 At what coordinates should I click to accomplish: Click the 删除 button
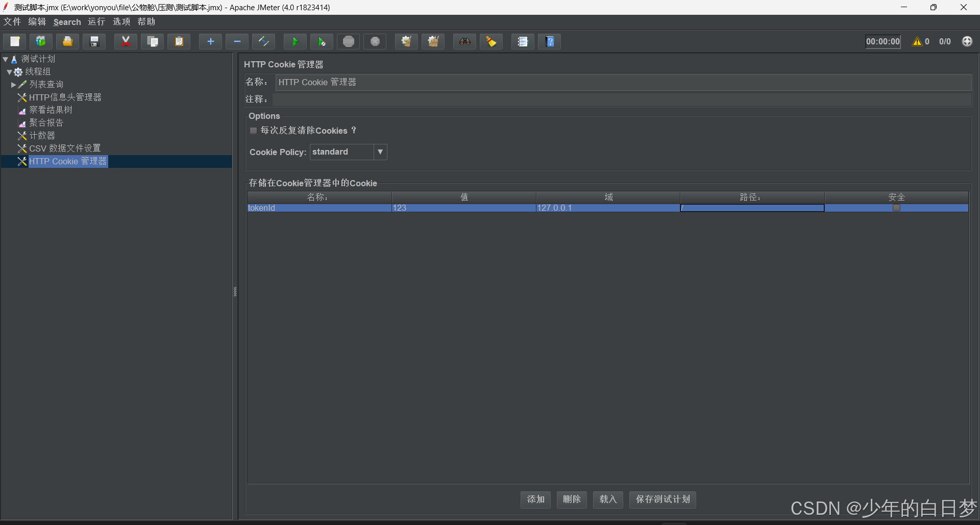point(572,499)
